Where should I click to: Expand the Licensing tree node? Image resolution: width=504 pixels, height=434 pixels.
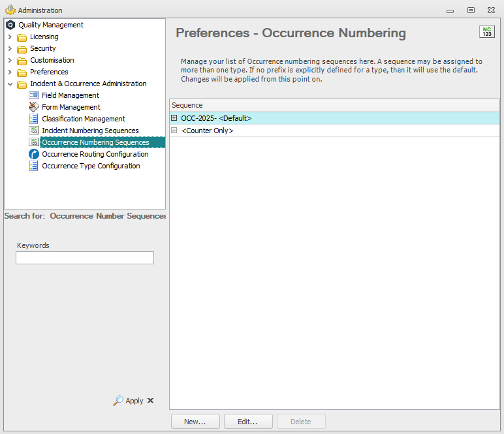[10, 37]
